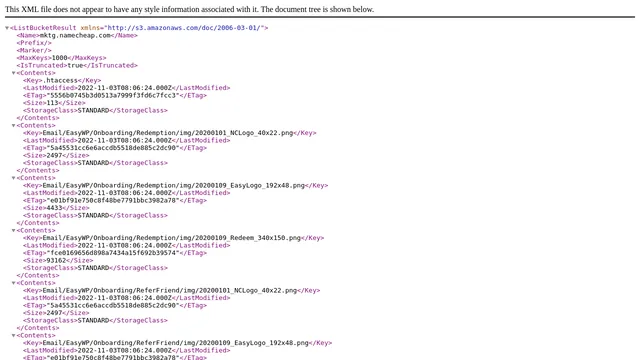Select the IsTruncated value true
The height and width of the screenshot is (360, 640).
(x=75, y=65)
